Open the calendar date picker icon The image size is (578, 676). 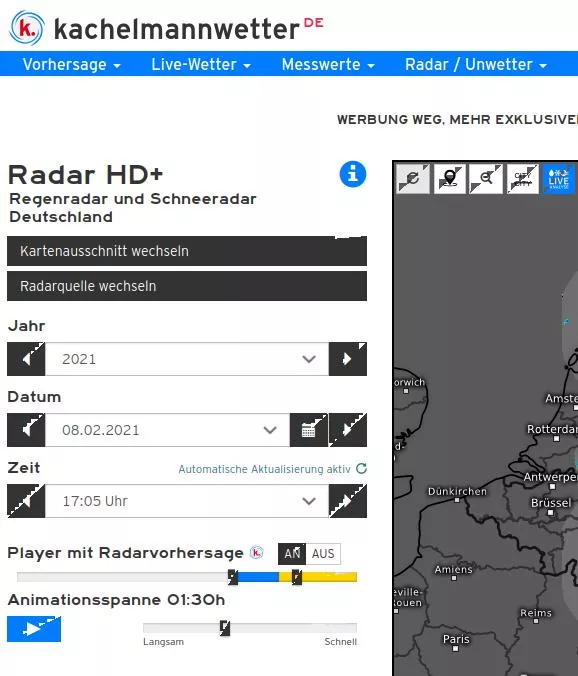[x=309, y=430]
